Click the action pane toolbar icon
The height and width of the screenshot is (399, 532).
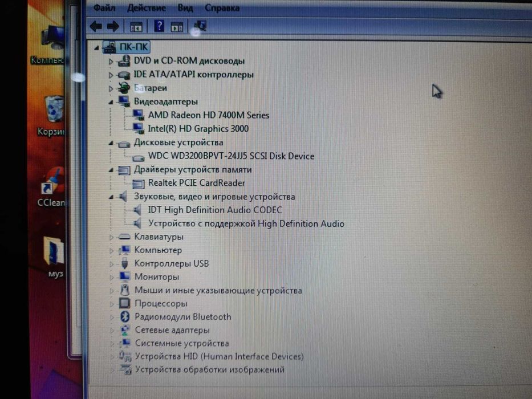click(177, 27)
